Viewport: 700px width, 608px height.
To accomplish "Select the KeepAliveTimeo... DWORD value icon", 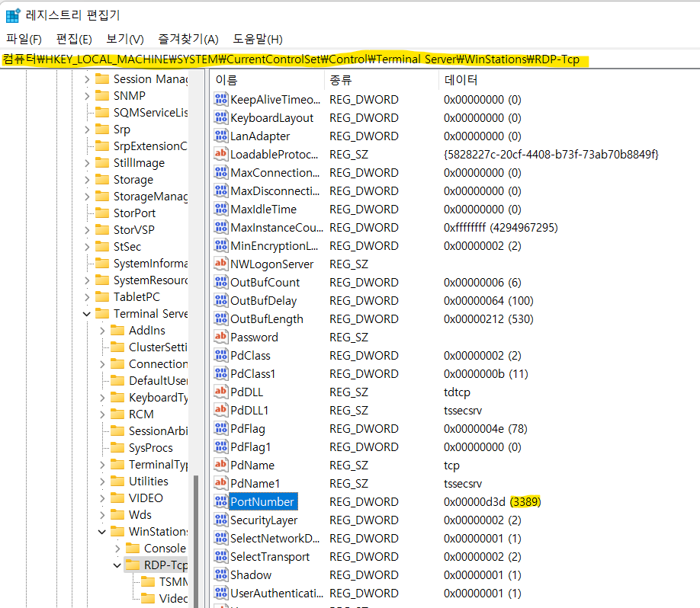I will [x=221, y=99].
